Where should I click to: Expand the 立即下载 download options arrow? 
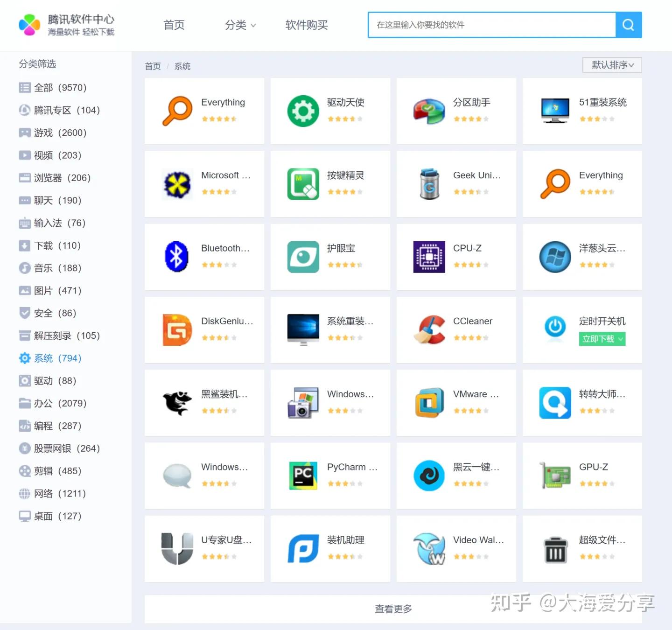point(620,339)
